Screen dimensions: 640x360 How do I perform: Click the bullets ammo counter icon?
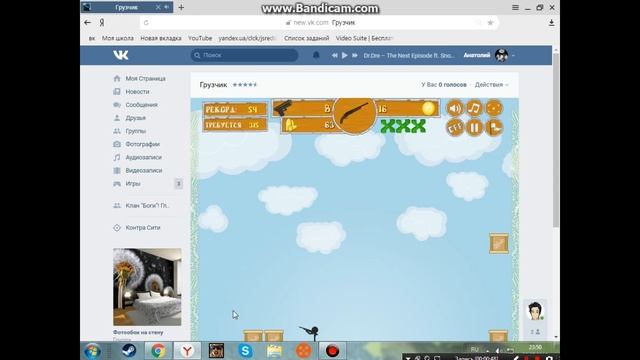(x=290, y=125)
